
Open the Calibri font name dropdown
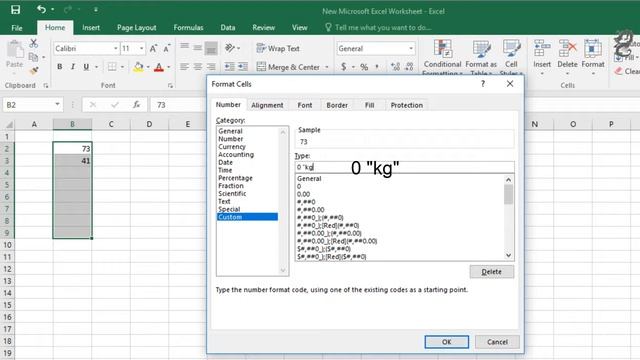point(116,49)
